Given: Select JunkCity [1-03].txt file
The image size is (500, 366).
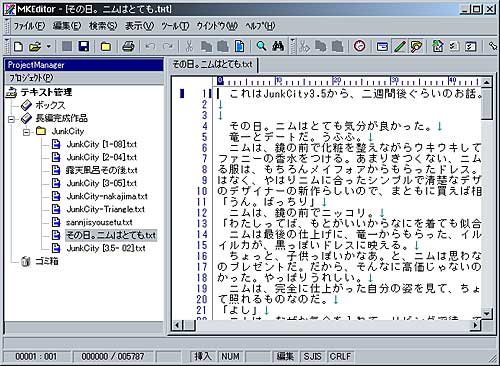Looking at the screenshot, I should point(101,144).
